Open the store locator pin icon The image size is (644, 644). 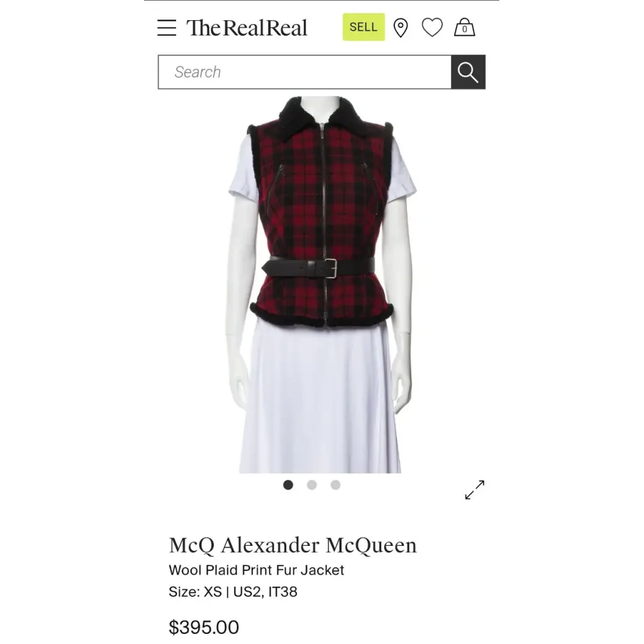click(401, 28)
